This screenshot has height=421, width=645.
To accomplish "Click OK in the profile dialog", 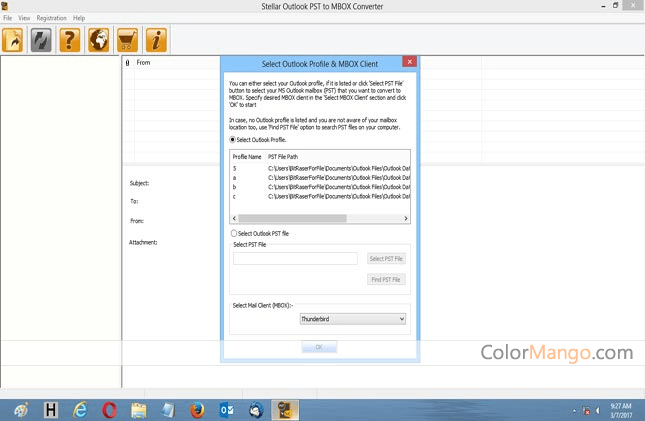I will point(319,347).
